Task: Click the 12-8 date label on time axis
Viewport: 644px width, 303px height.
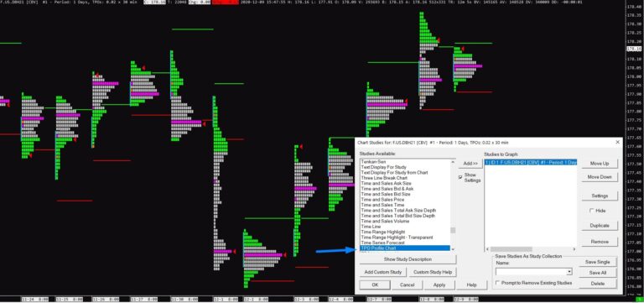Action: pos(431,300)
